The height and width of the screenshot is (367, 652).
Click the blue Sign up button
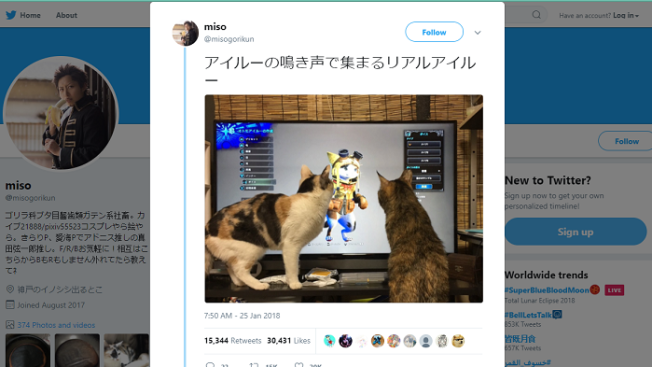click(575, 232)
